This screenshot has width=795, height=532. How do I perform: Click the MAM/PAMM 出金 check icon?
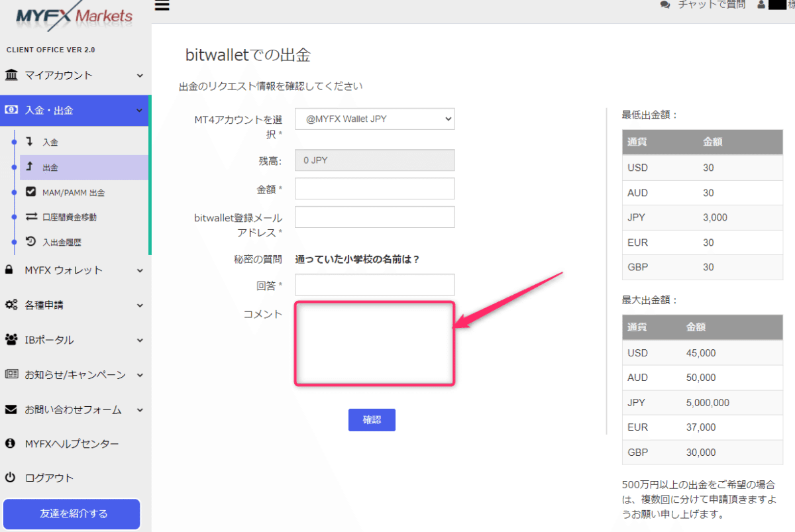31,192
